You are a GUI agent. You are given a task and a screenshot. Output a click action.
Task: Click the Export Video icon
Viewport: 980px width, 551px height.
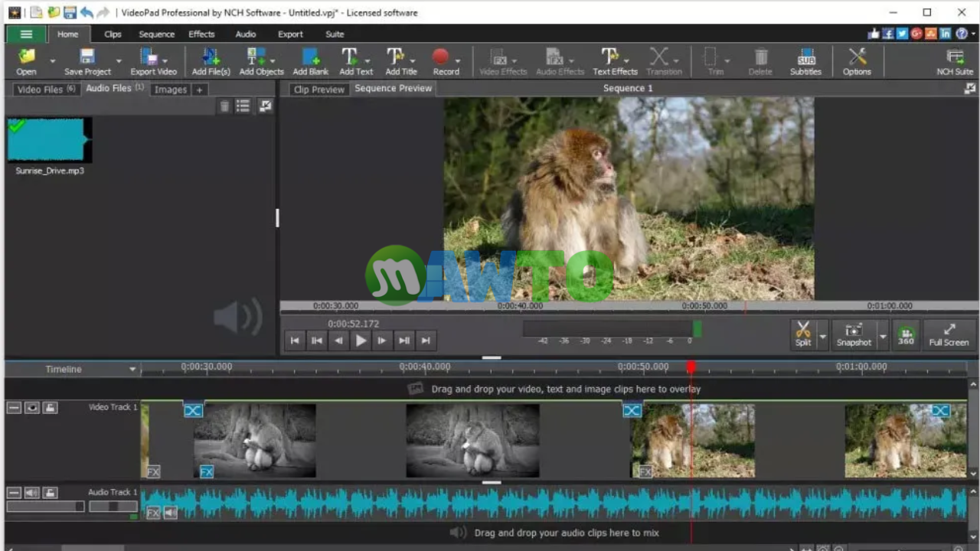coord(149,57)
